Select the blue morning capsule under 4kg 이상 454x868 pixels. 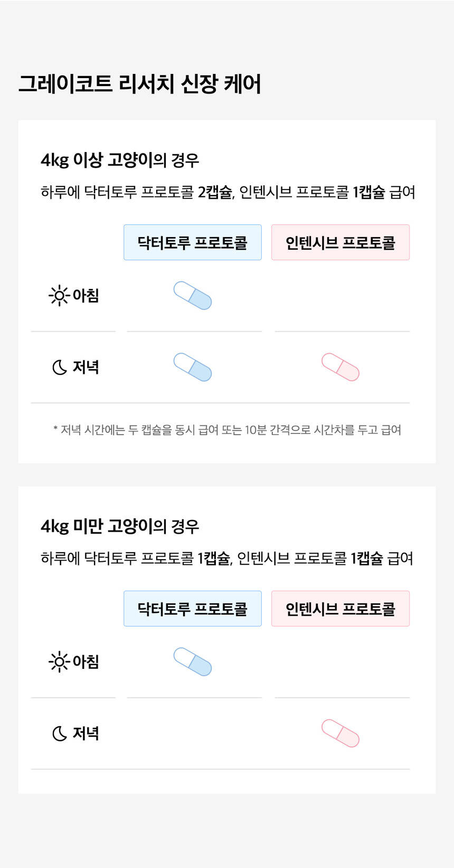(193, 296)
